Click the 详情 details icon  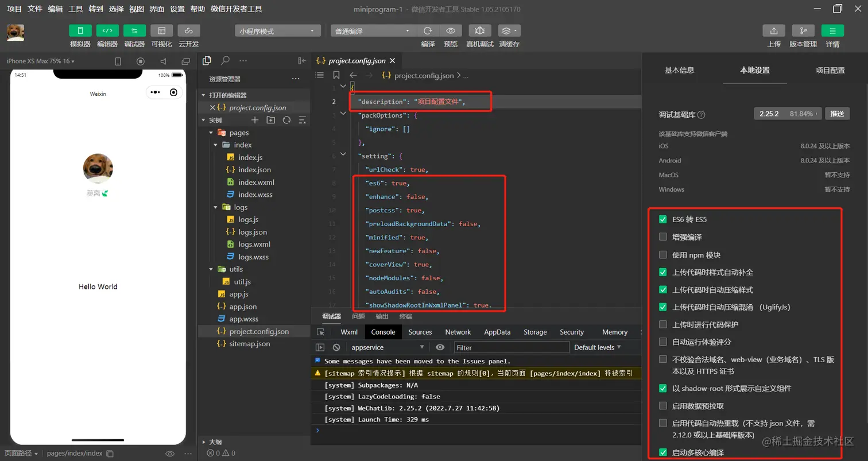[x=832, y=31]
